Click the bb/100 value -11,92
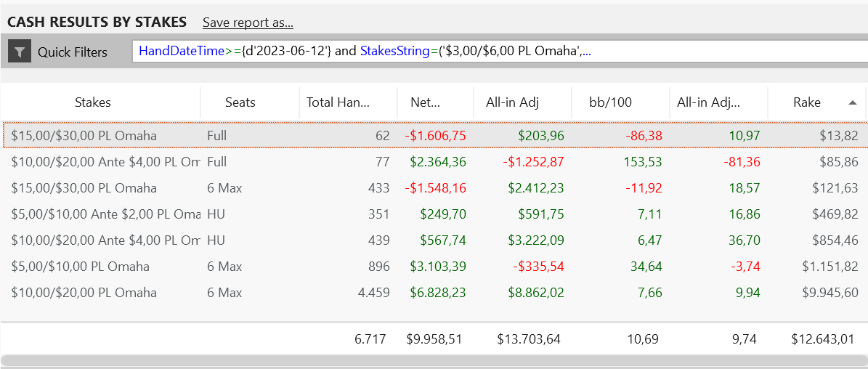This screenshot has width=868, height=369. tap(645, 188)
